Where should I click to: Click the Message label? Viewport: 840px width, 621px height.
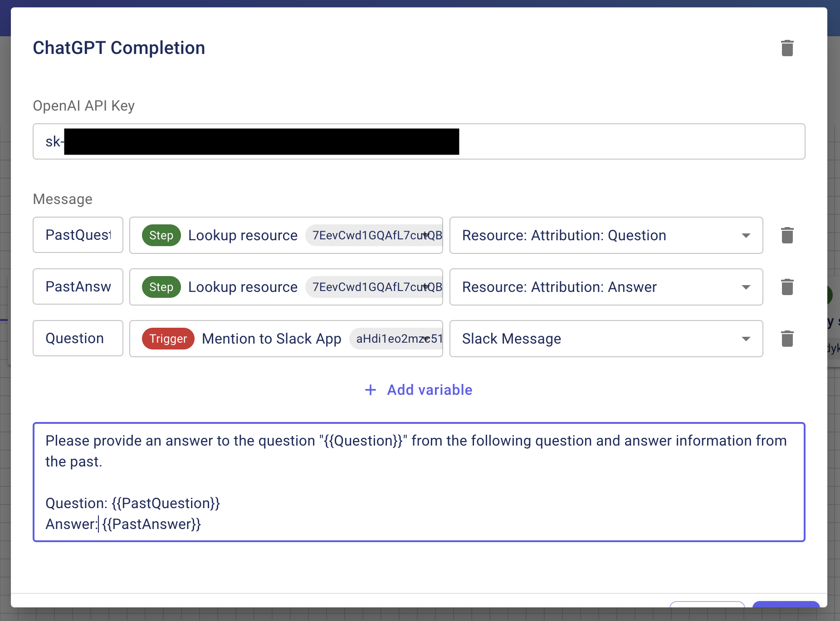[x=63, y=199]
